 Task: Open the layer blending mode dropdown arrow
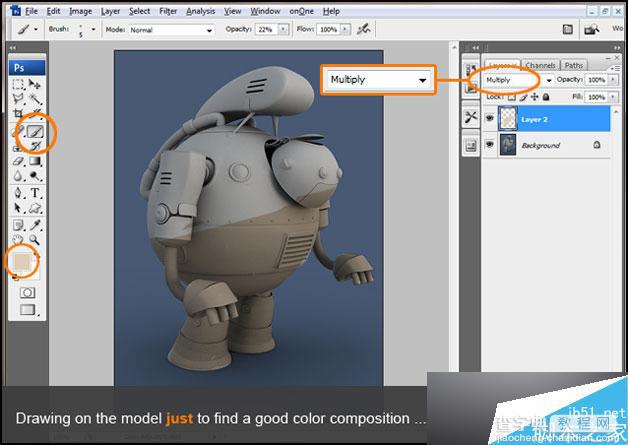[549, 80]
